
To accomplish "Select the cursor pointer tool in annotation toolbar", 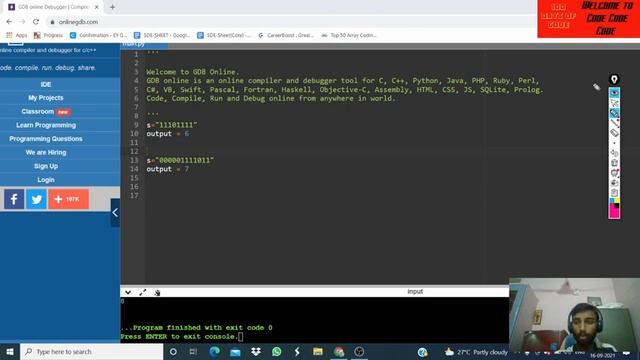I will pyautogui.click(x=614, y=103).
